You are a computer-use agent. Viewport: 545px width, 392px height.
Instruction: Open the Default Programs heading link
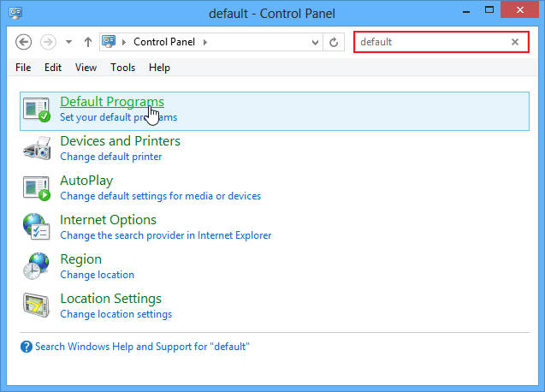tap(112, 102)
